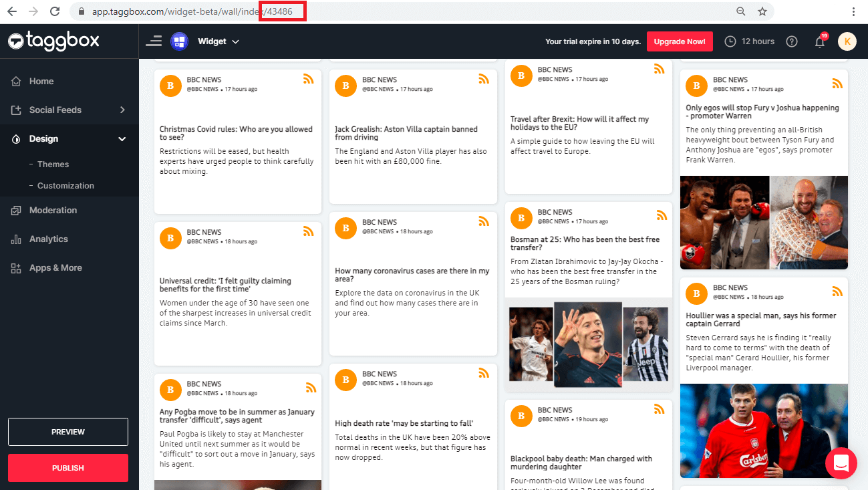Image resolution: width=868 pixels, height=490 pixels.
Task: Expand the Social Feeds submenu
Action: 122,110
